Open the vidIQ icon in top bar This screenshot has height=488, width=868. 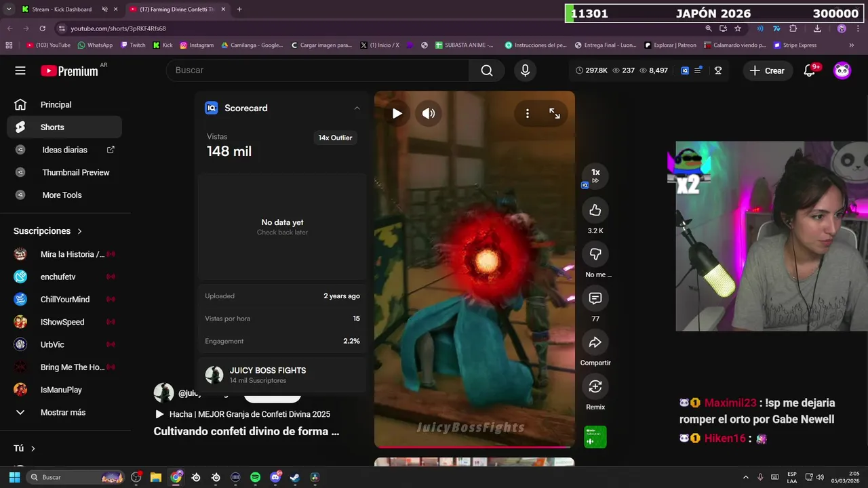[x=685, y=70]
